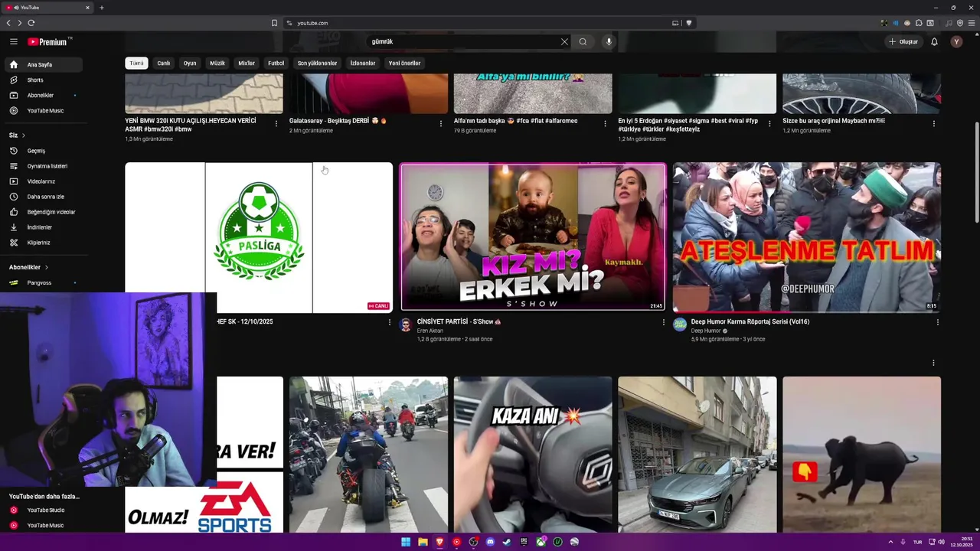Open the YouTube hamburger guide menu
Image resolution: width=980 pixels, height=551 pixels.
coord(14,41)
